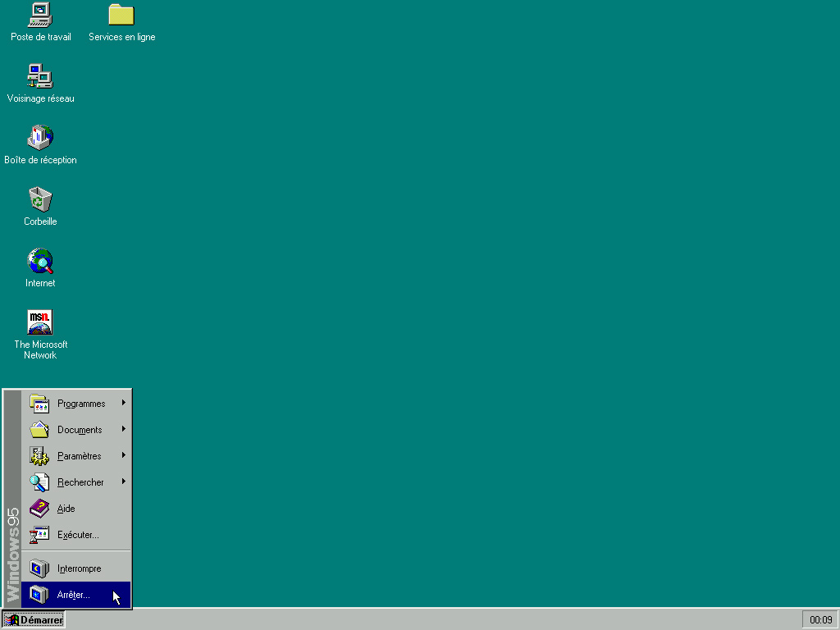Click the 'Poste de travail' label text
The height and width of the screenshot is (630, 840).
[x=41, y=37]
